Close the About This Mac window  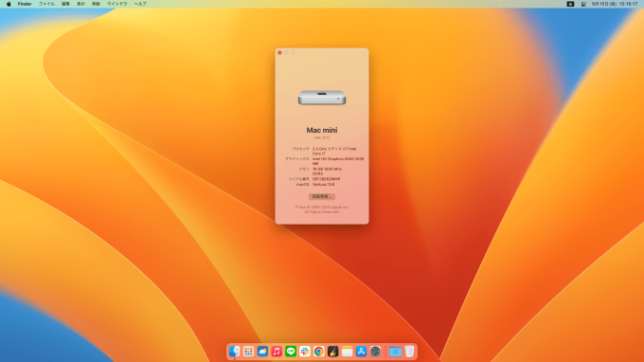pos(279,53)
